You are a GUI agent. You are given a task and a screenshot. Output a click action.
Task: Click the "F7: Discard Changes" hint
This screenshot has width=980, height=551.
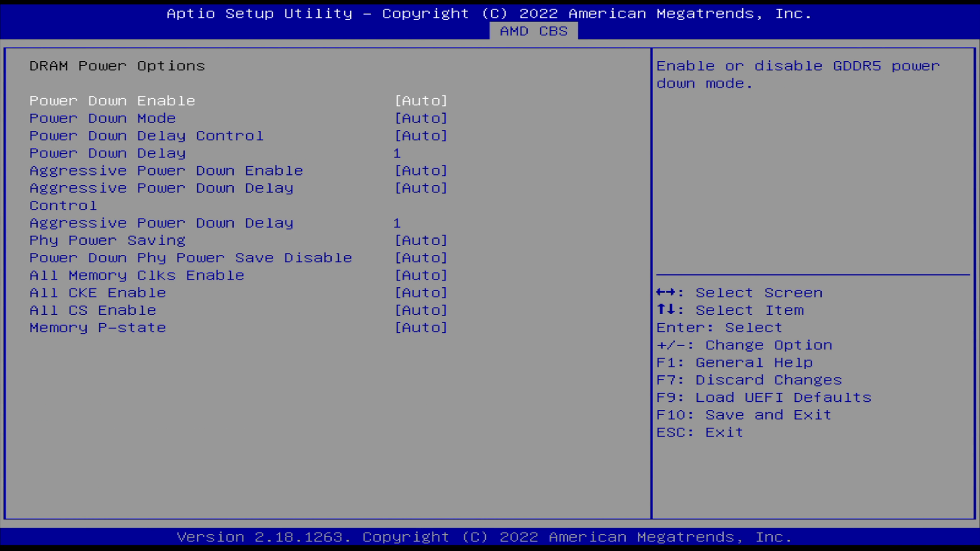(x=750, y=381)
